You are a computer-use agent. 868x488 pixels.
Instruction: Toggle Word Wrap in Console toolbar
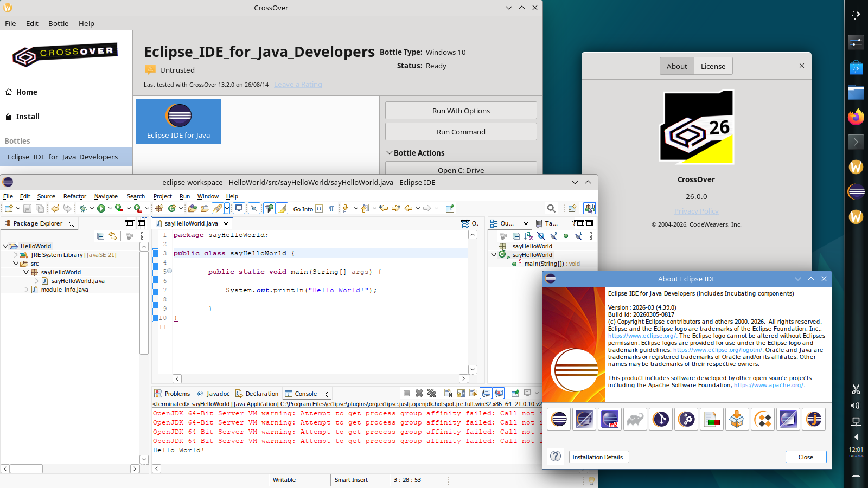pos(473,393)
